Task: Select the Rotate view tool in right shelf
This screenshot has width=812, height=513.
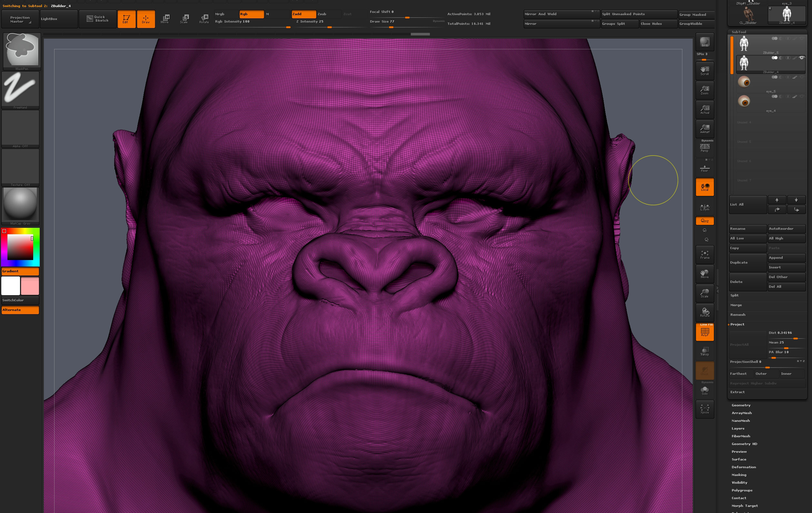Action: pos(705,313)
